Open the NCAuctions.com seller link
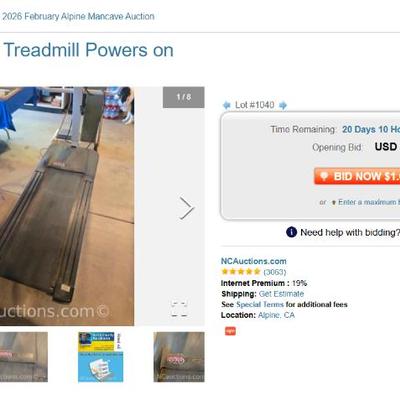400x400 pixels. pos(254,261)
